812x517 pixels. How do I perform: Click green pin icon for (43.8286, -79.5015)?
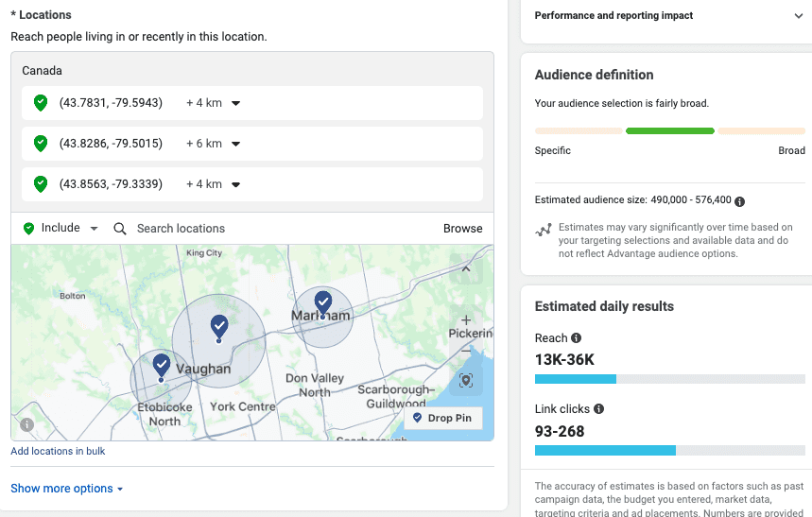click(41, 143)
